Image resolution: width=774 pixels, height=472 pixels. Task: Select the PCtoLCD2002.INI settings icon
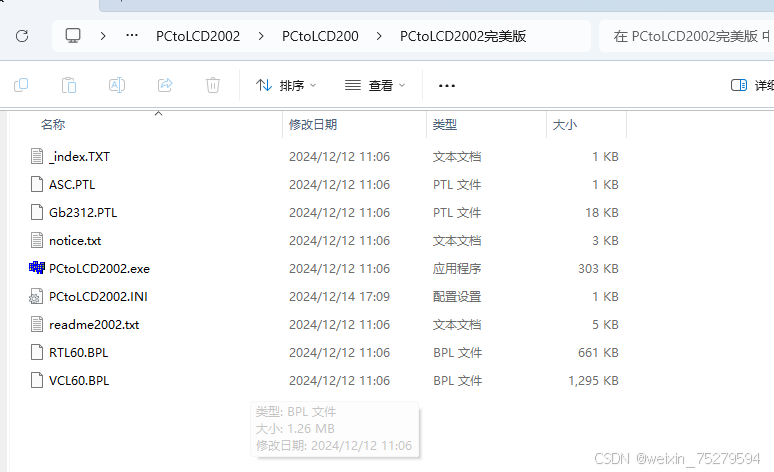(x=36, y=297)
